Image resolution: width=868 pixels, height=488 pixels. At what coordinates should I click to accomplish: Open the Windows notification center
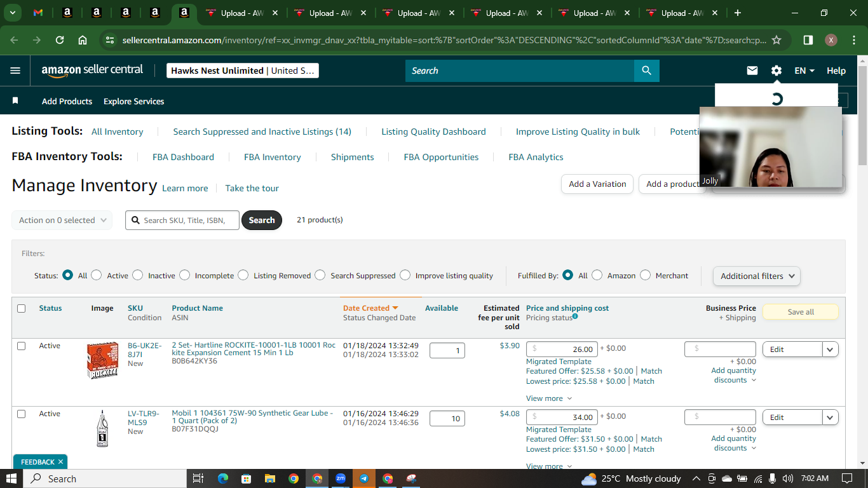(847, 478)
